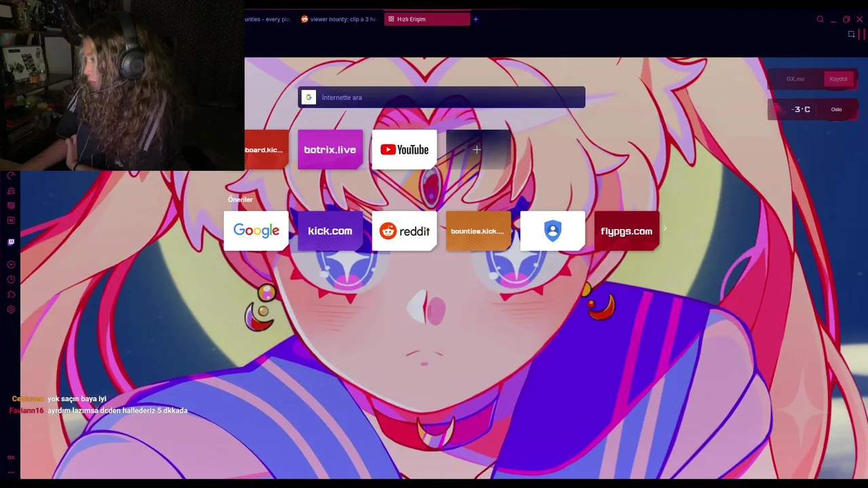Open the botrix.live speed dial tile
The image size is (868, 488).
point(330,150)
